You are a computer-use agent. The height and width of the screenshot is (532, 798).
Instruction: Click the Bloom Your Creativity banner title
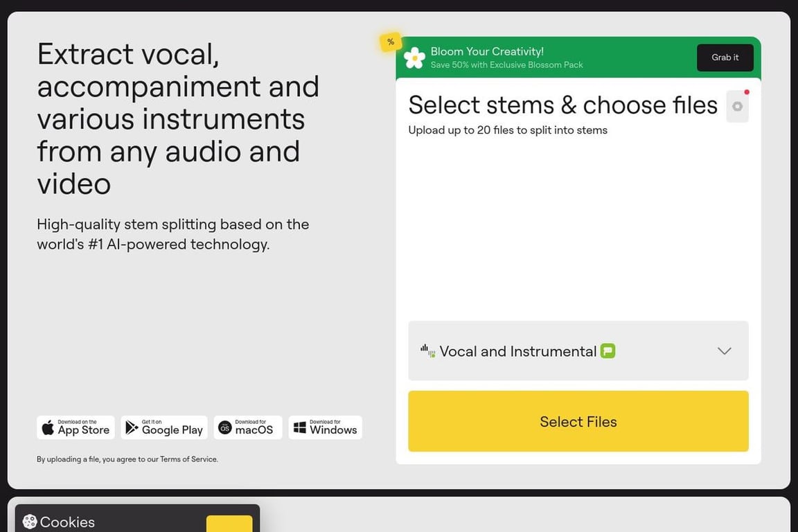(x=487, y=51)
